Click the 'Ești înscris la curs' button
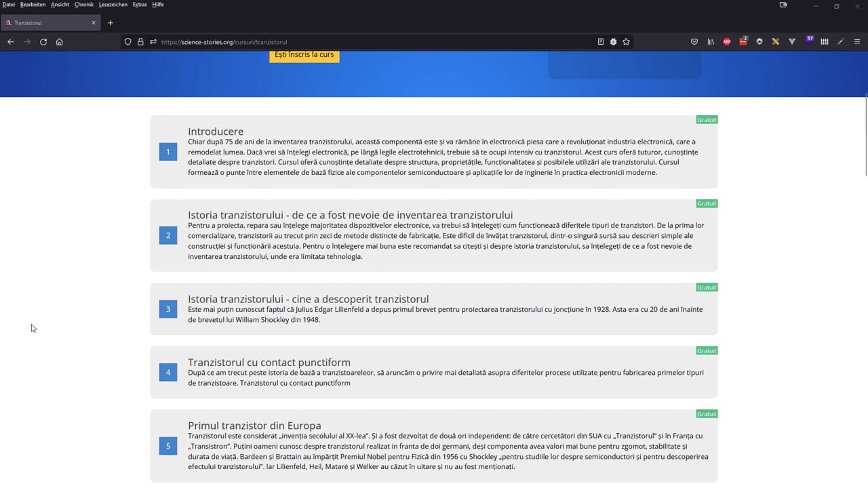 pyautogui.click(x=304, y=56)
